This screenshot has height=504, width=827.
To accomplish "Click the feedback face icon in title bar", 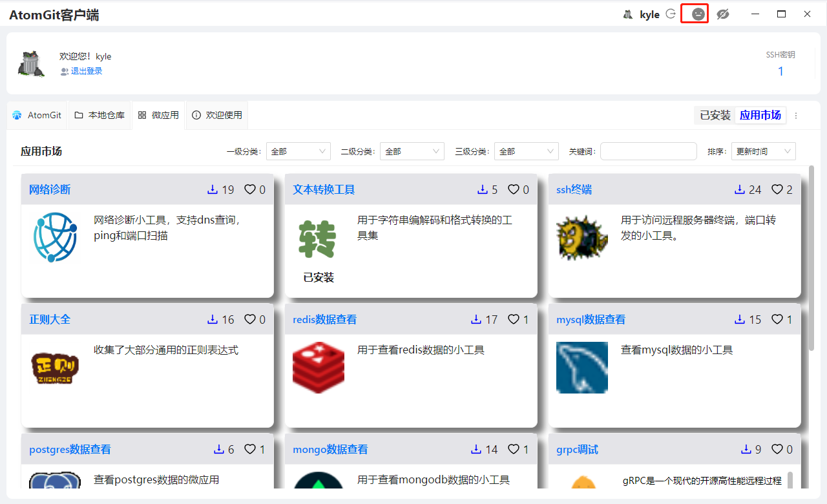I will pyautogui.click(x=698, y=14).
